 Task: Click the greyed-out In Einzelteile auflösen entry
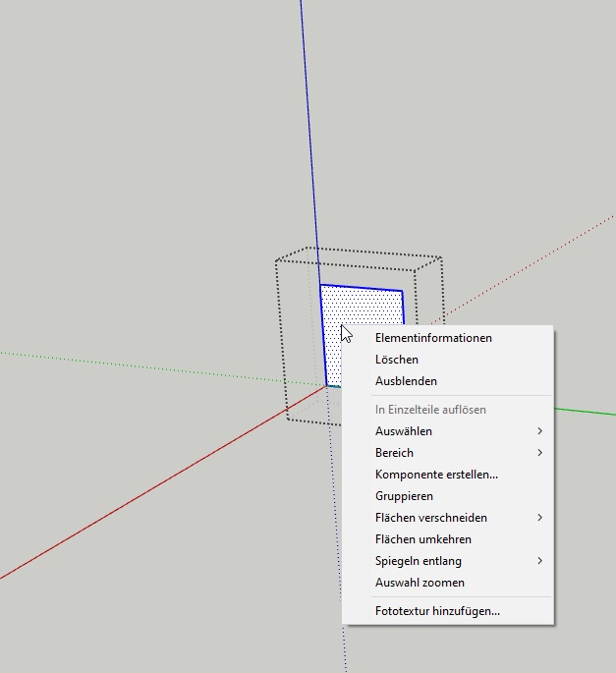pos(430,410)
